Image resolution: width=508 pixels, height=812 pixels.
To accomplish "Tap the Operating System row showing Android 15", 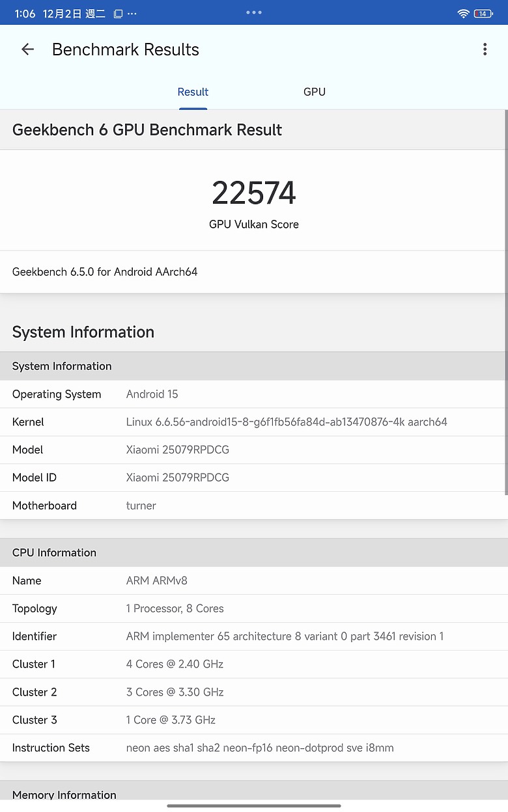I will (x=253, y=394).
